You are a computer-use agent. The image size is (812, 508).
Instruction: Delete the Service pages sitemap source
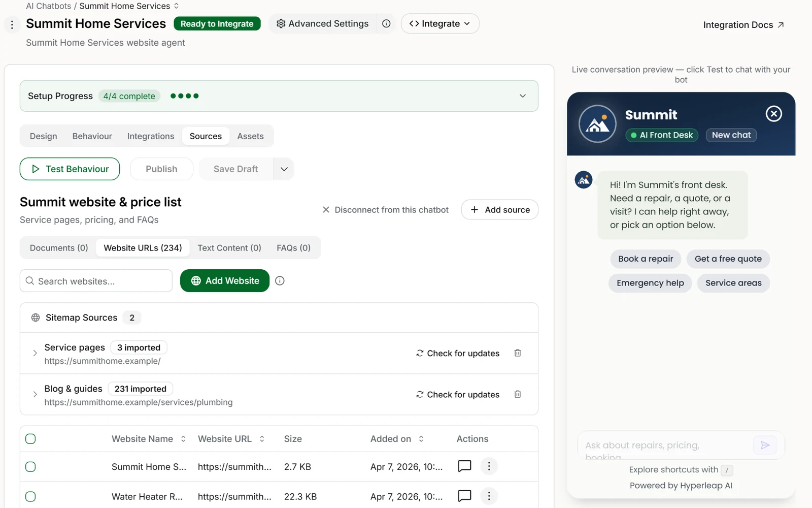[518, 353]
